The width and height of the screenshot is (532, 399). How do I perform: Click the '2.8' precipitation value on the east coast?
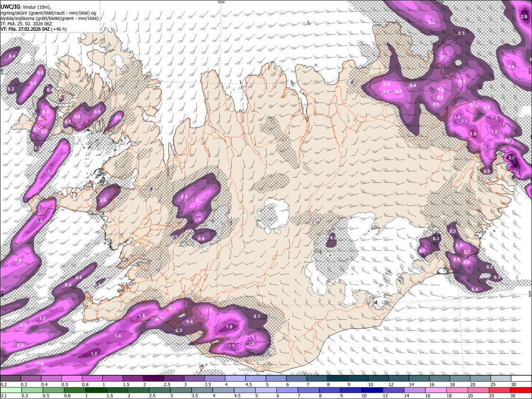coord(512,158)
